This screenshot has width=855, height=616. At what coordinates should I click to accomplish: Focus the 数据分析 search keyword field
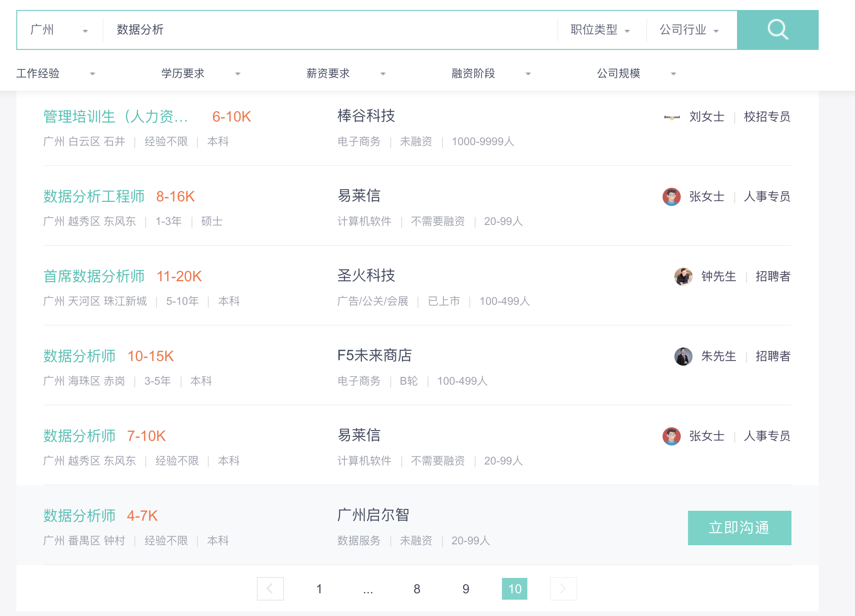pyautogui.click(x=330, y=30)
